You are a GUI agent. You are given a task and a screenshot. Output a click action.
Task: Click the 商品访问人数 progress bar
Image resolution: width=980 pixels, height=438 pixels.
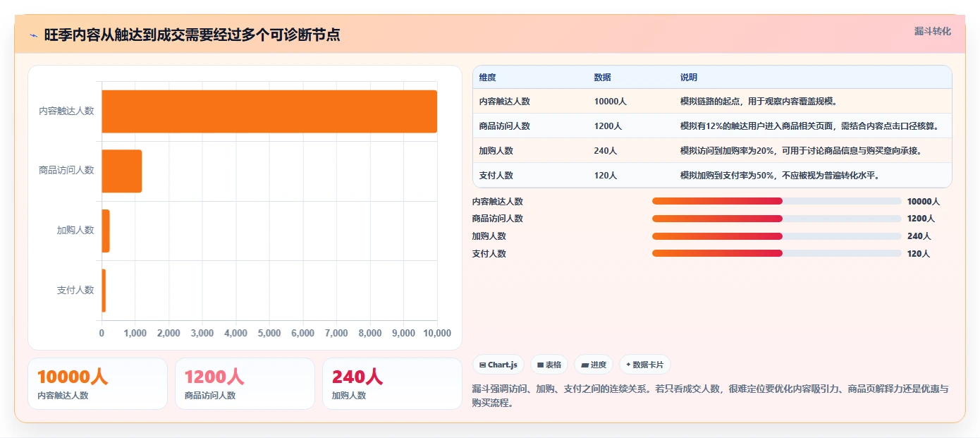tap(776, 219)
